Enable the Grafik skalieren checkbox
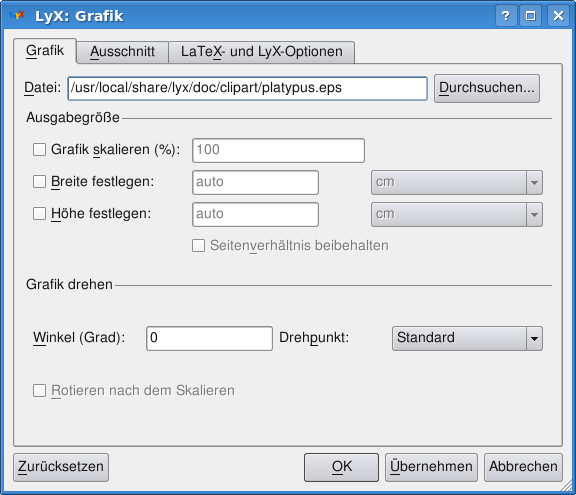 [x=39, y=149]
